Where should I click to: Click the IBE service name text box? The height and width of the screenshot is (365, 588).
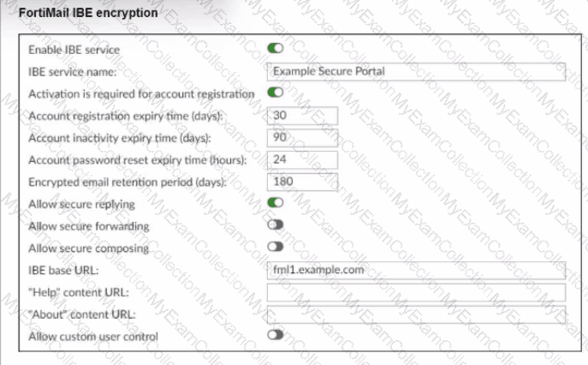pos(416,71)
